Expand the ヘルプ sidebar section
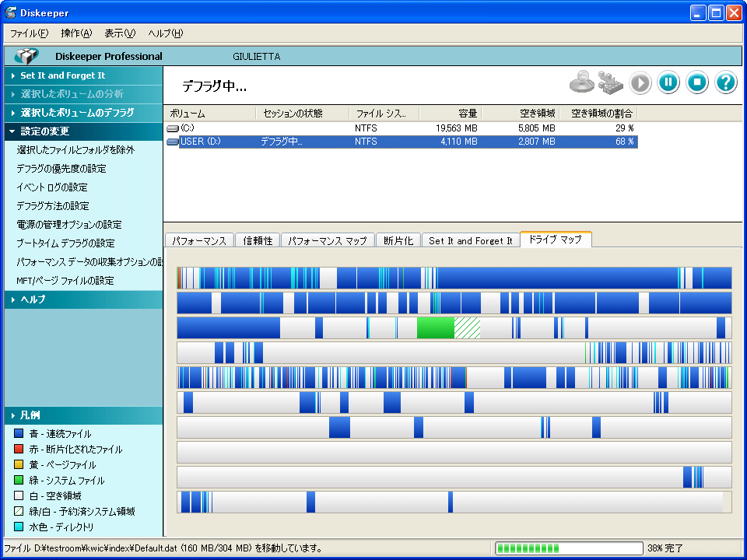 83,299
